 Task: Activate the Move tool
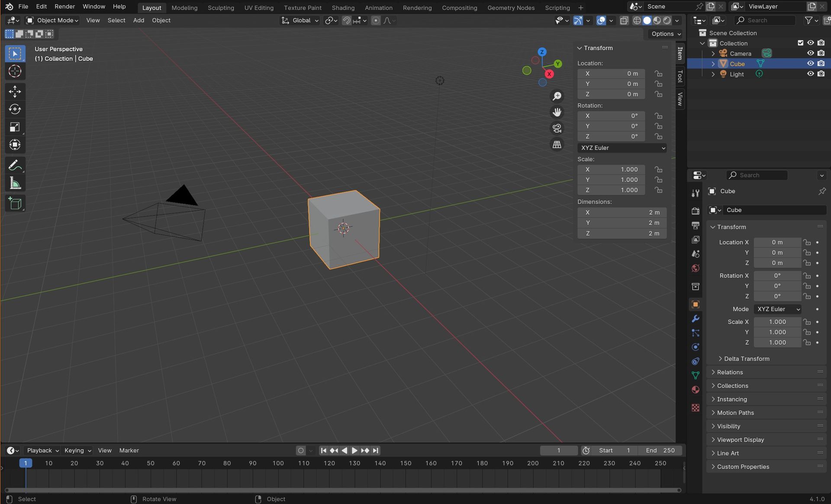[15, 91]
